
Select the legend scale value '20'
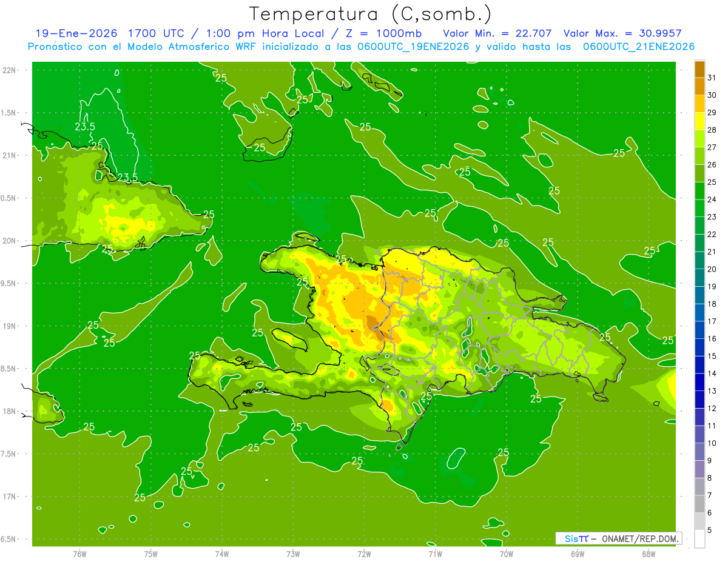[712, 269]
